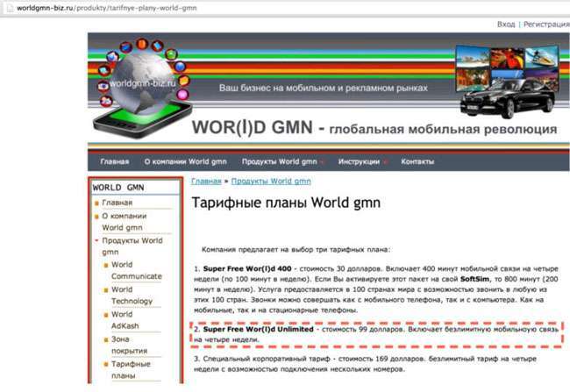
Task: Open Контакты navigation item
Action: coord(417,161)
